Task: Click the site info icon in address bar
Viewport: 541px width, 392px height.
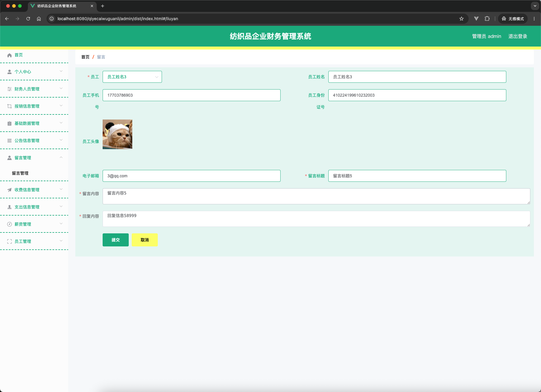Action: (x=52, y=19)
